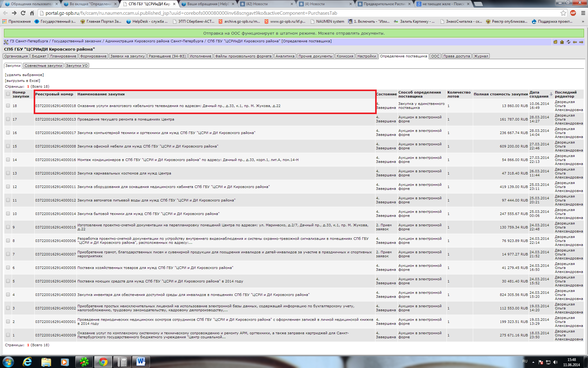The height and width of the screenshot is (368, 588).
Task: Bookmark page with the star icon
Action: 563,13
